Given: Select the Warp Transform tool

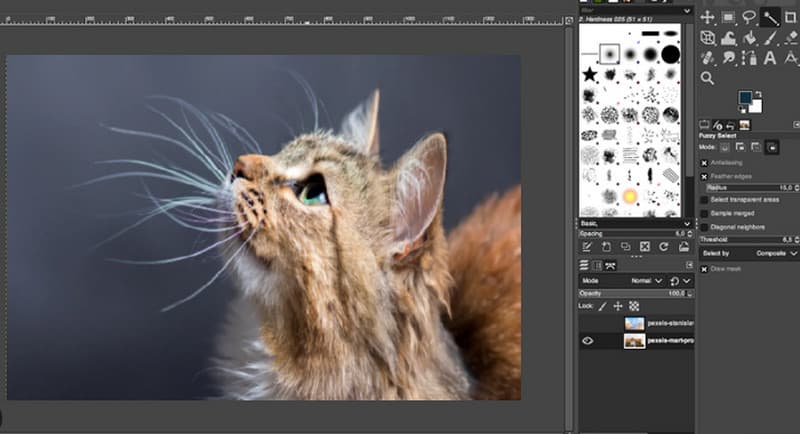Looking at the screenshot, I should 728,38.
